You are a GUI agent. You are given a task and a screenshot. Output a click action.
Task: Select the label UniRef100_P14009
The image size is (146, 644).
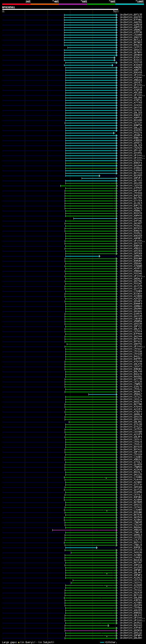point(131,480)
